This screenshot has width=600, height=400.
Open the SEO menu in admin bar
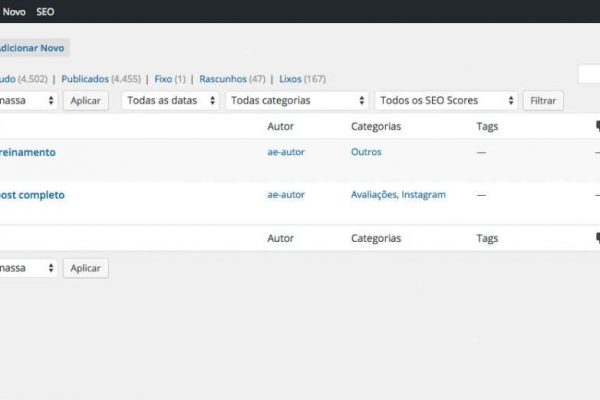(46, 11)
